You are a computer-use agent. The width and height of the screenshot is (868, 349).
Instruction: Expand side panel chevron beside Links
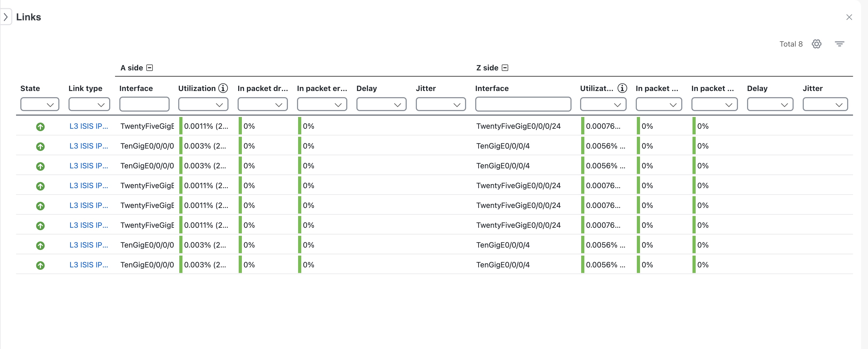tap(6, 17)
